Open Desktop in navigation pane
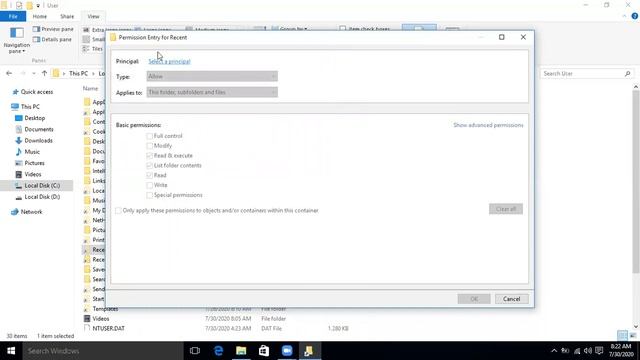Image resolution: width=640 pixels, height=360 pixels. point(30,118)
